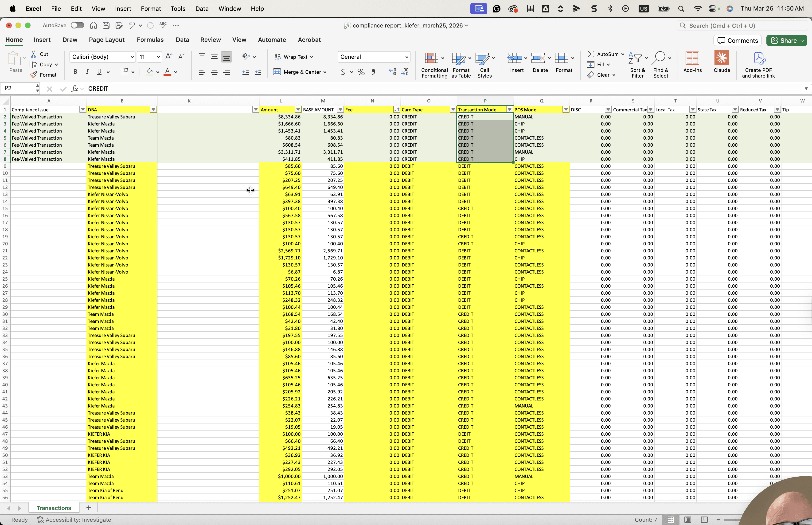This screenshot has width=812, height=525.
Task: Click the Conditional Formatting icon
Action: (431, 58)
